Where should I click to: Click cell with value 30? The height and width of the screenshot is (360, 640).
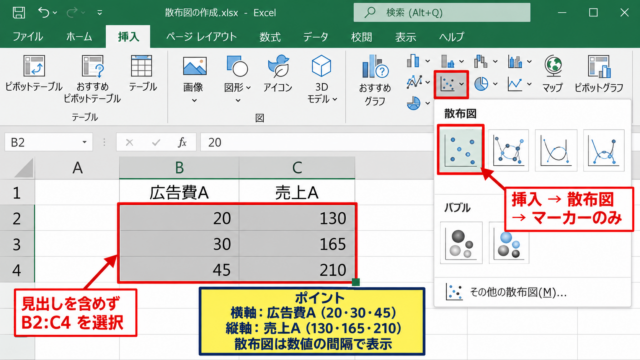click(179, 244)
